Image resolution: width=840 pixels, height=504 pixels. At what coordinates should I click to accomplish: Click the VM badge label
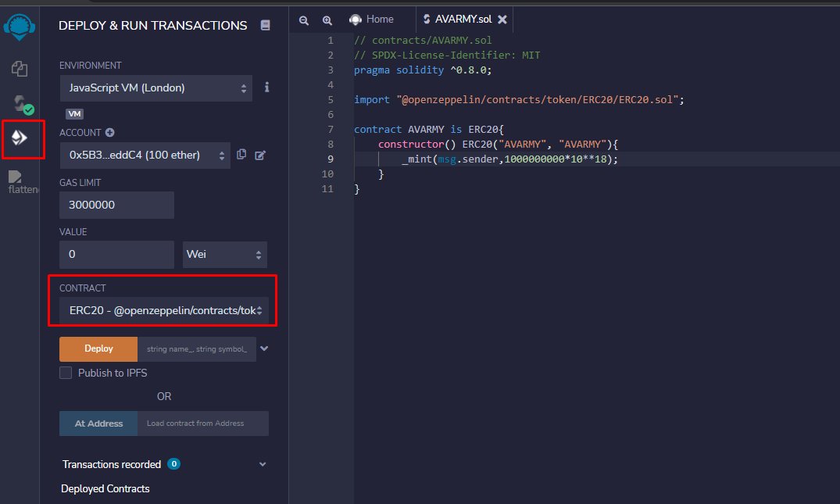pos(74,113)
